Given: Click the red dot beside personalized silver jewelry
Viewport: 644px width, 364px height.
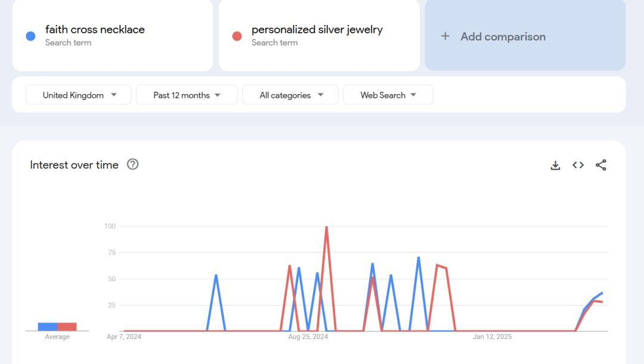Looking at the screenshot, I should pyautogui.click(x=237, y=36).
